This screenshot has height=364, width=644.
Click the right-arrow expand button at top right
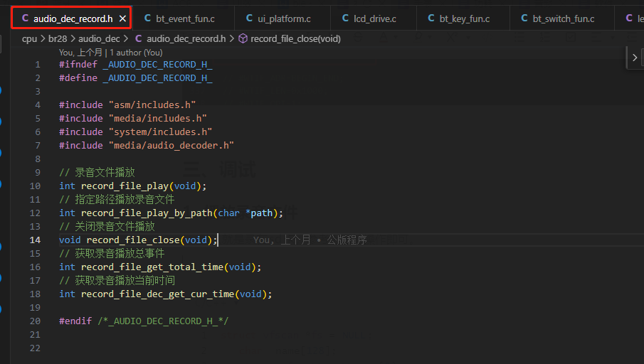pyautogui.click(x=635, y=58)
